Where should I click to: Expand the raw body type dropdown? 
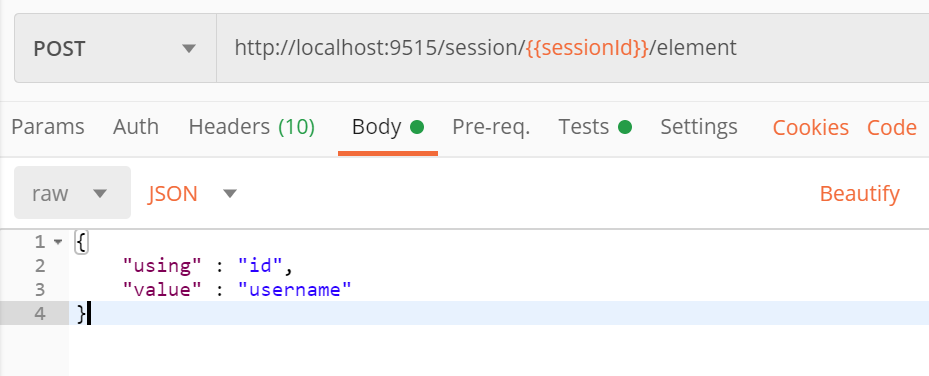(x=72, y=193)
